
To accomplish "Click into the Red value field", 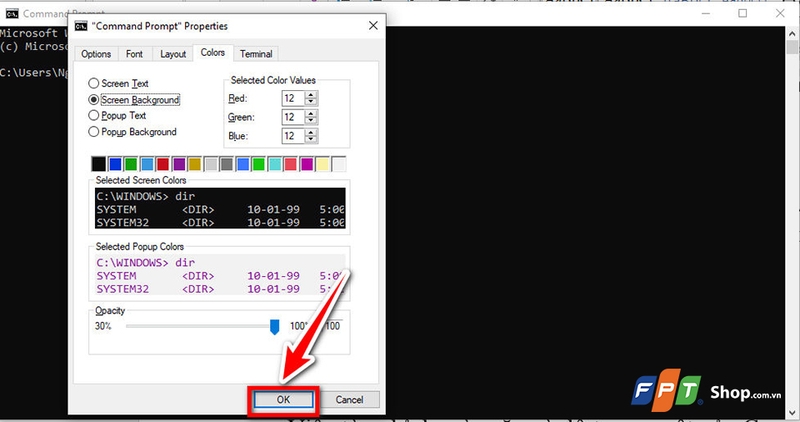I will coord(293,98).
